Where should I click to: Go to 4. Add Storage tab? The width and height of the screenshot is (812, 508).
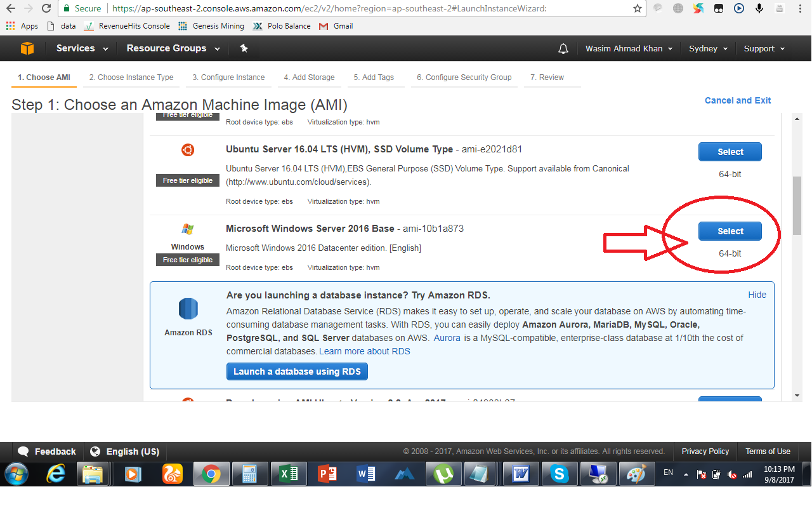click(x=309, y=77)
